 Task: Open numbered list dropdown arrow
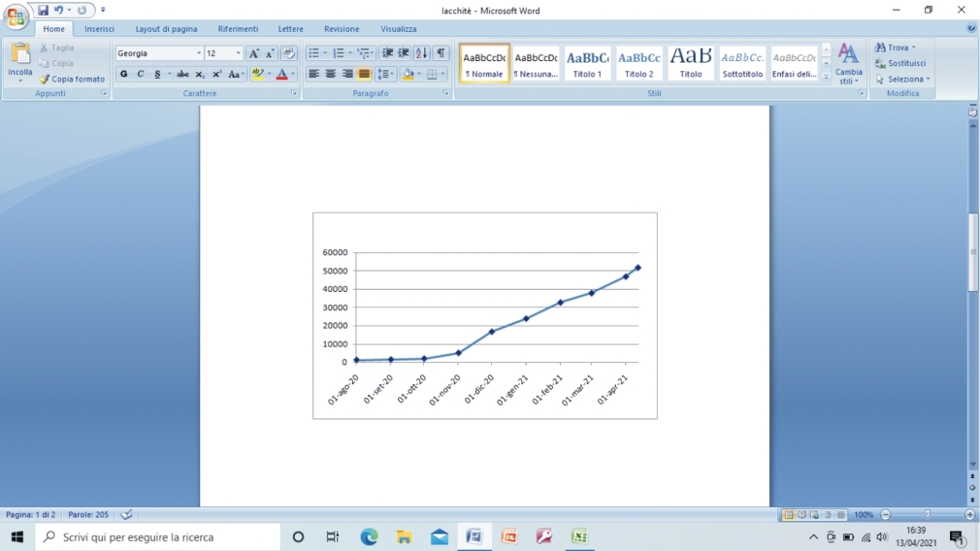350,53
